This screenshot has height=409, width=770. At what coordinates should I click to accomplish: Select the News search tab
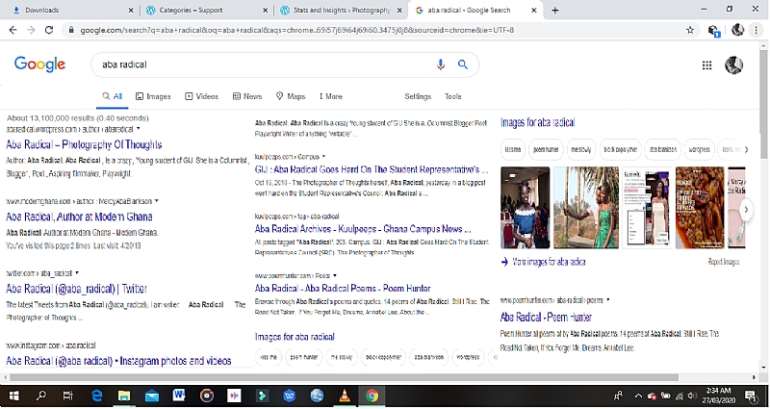pyautogui.click(x=248, y=96)
